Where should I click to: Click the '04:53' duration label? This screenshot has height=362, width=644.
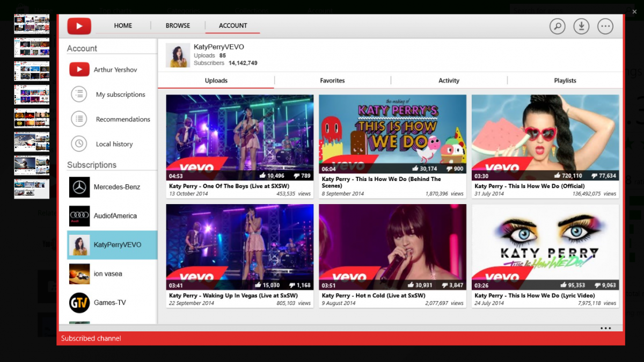point(176,176)
